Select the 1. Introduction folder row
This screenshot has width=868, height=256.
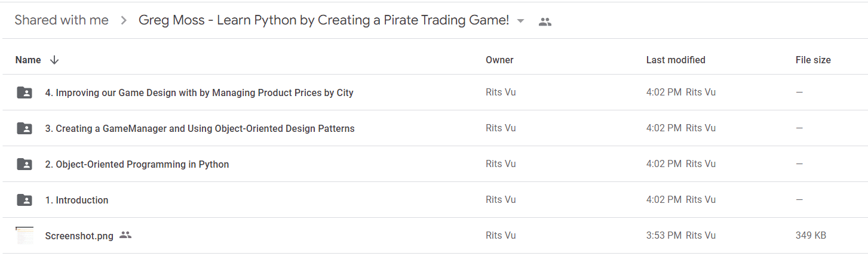click(434, 200)
